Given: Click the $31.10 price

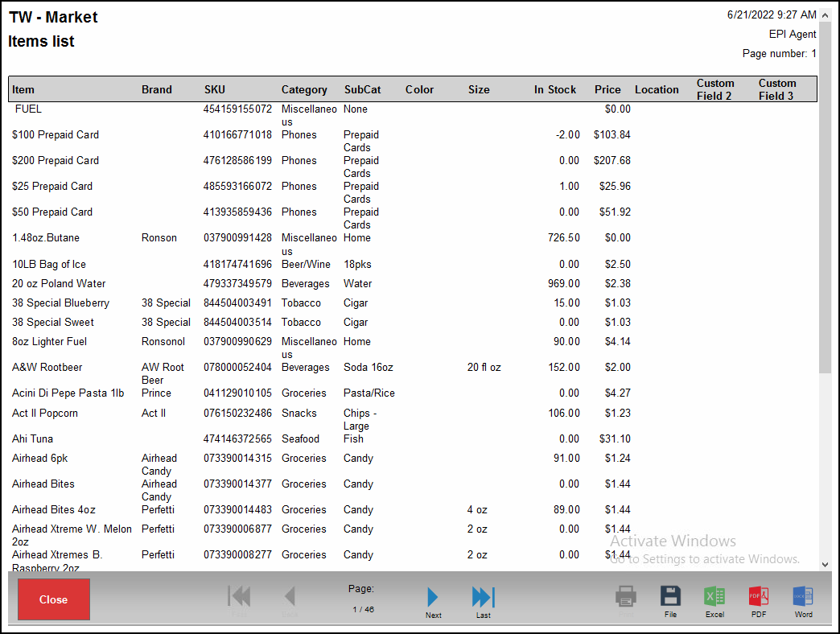Looking at the screenshot, I should (x=615, y=439).
